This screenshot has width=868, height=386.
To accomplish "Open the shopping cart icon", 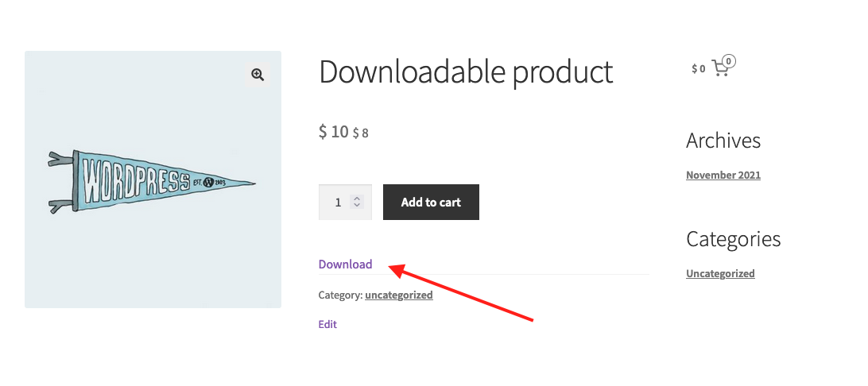I will pyautogui.click(x=719, y=68).
